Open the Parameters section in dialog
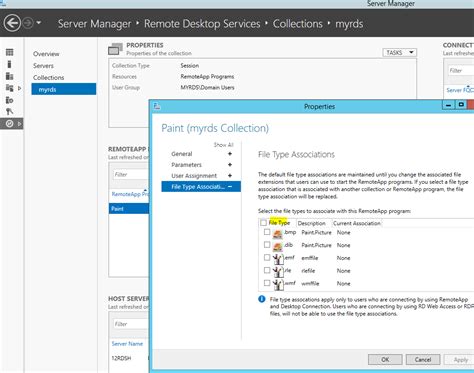The image size is (474, 373). [186, 165]
